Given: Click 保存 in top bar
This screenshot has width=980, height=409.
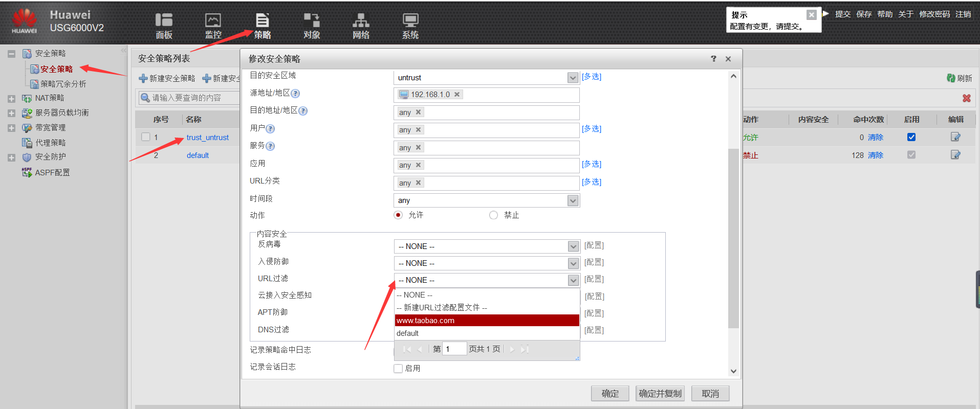Looking at the screenshot, I should pyautogui.click(x=864, y=14).
